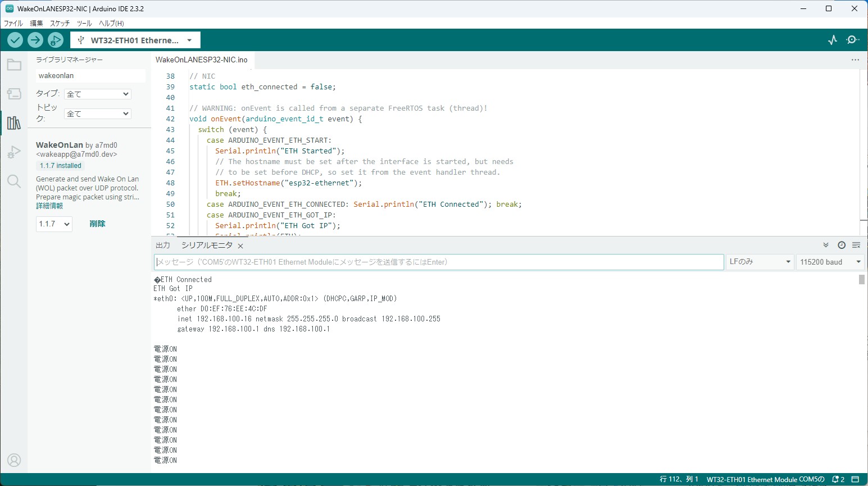Open the Boards Manager sidebar icon

click(x=14, y=94)
